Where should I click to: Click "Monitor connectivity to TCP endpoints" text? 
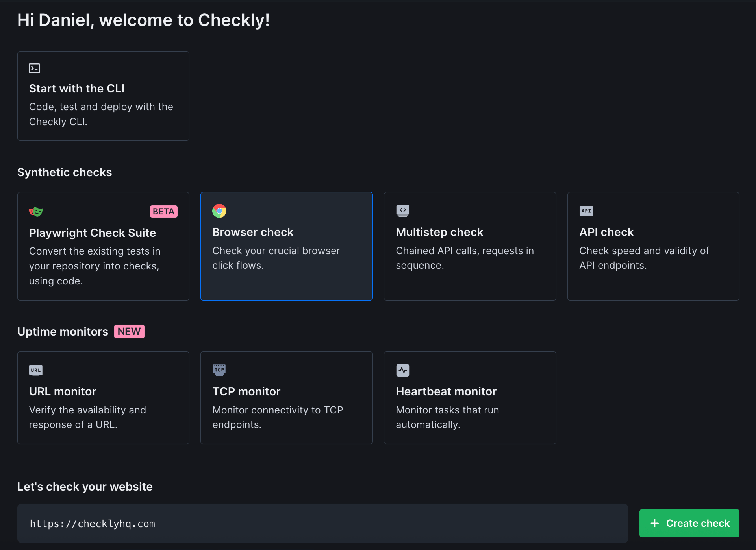tap(278, 417)
